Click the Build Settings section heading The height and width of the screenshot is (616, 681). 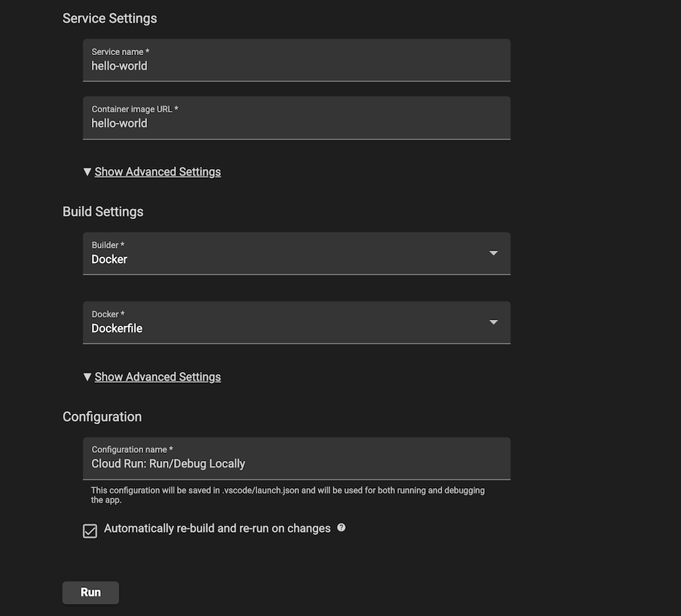pos(103,212)
